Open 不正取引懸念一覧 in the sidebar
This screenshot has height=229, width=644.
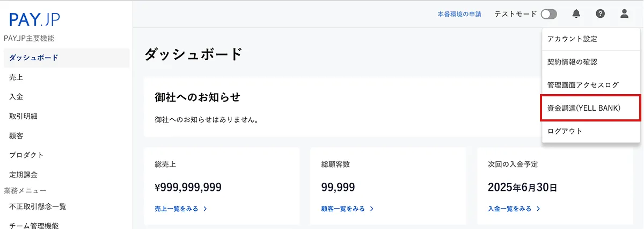click(38, 206)
